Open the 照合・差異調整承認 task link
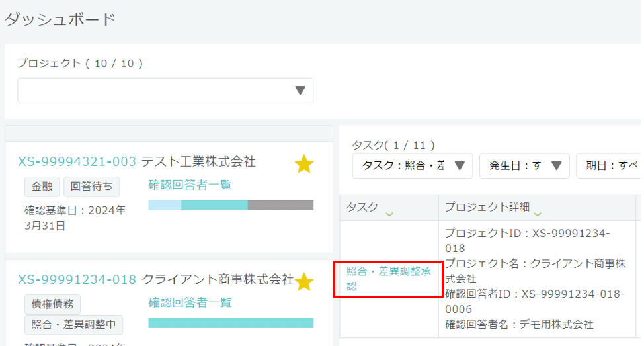The width and height of the screenshot is (644, 346). click(x=387, y=279)
